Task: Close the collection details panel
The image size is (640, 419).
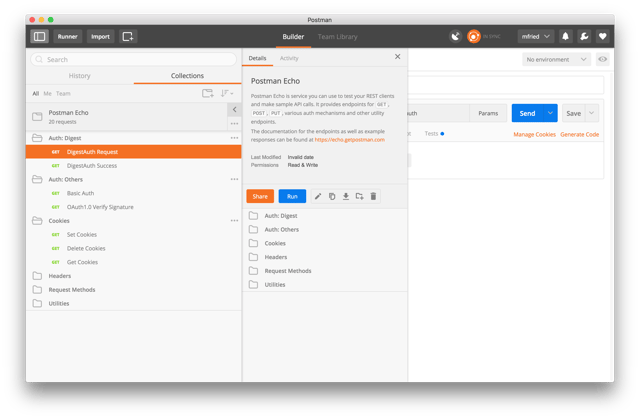Action: pyautogui.click(x=398, y=57)
